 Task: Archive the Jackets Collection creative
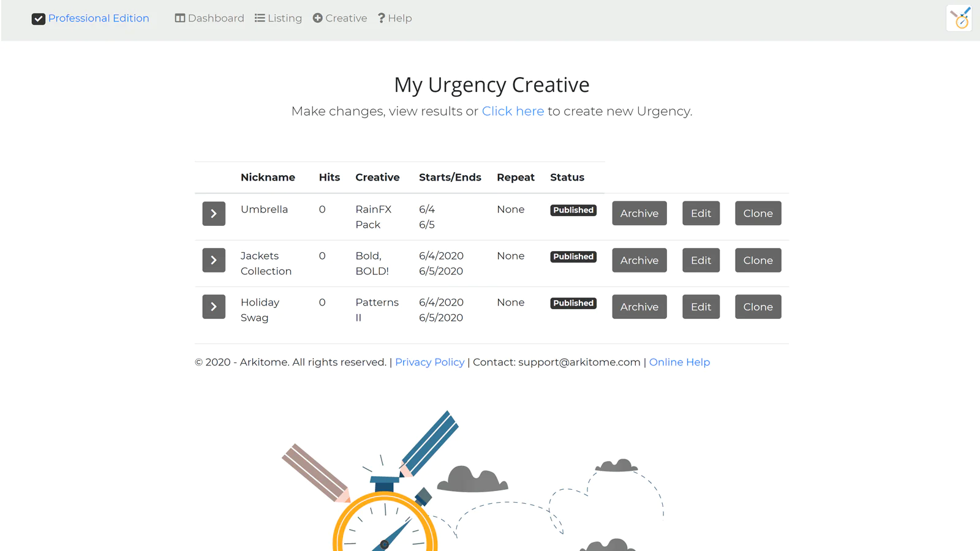(x=639, y=260)
